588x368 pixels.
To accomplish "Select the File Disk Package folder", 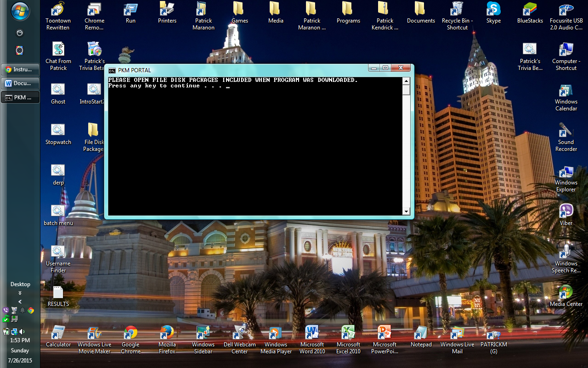I will pyautogui.click(x=93, y=137).
